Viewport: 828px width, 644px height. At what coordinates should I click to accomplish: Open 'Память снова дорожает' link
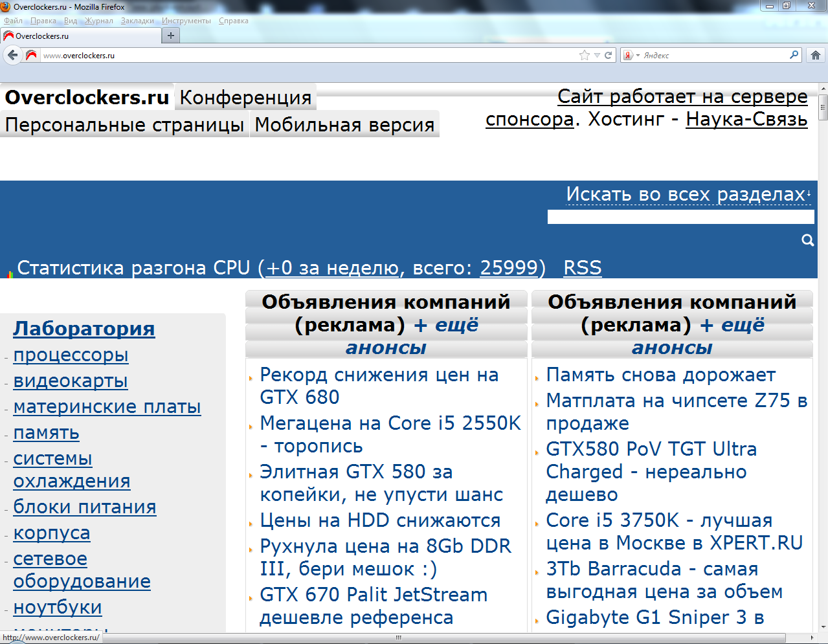[x=660, y=375]
